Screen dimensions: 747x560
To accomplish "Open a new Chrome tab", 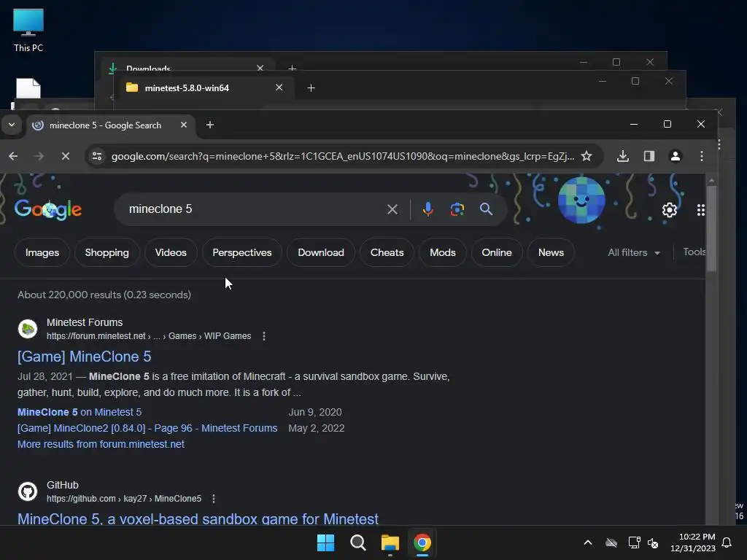I will pos(209,125).
